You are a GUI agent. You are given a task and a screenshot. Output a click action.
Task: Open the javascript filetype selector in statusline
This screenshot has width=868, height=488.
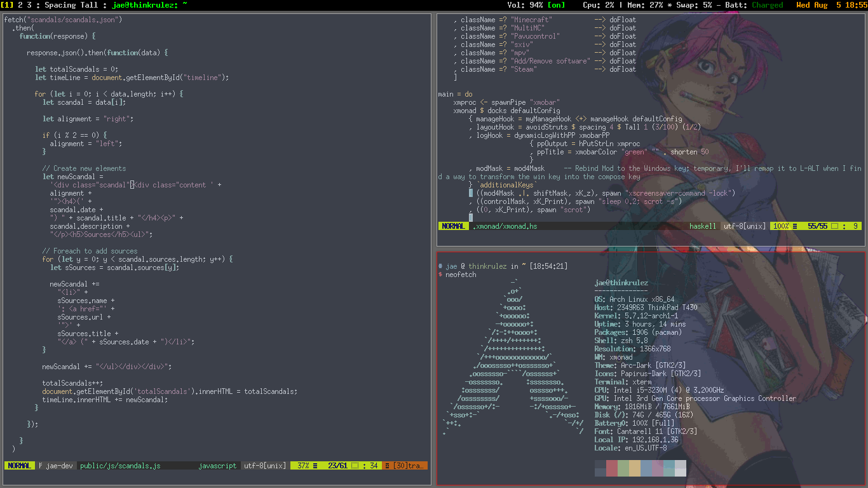(217, 465)
